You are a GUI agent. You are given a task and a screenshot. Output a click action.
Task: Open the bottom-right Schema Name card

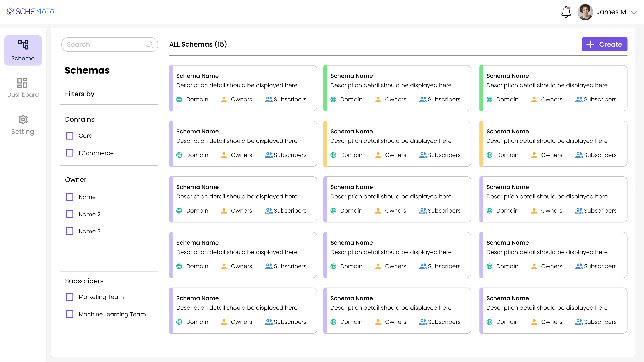click(553, 310)
